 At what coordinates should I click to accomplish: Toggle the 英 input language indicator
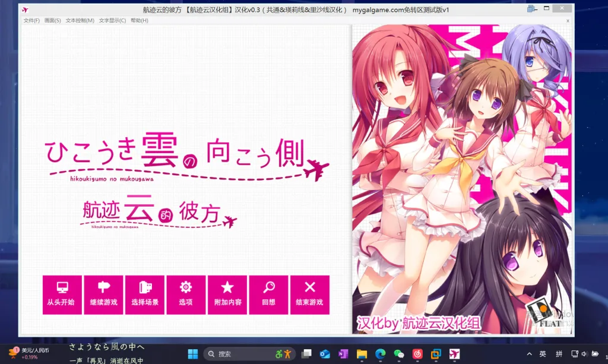tap(543, 354)
